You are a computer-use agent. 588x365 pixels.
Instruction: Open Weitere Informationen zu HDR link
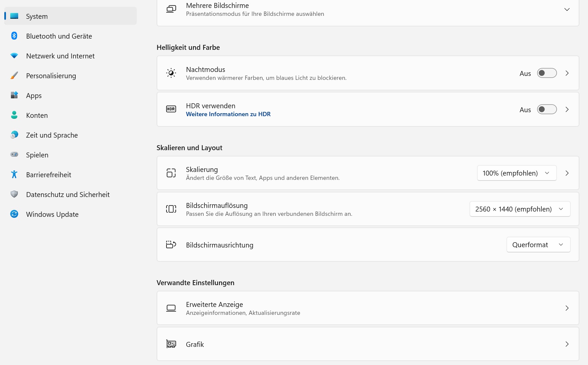click(228, 114)
